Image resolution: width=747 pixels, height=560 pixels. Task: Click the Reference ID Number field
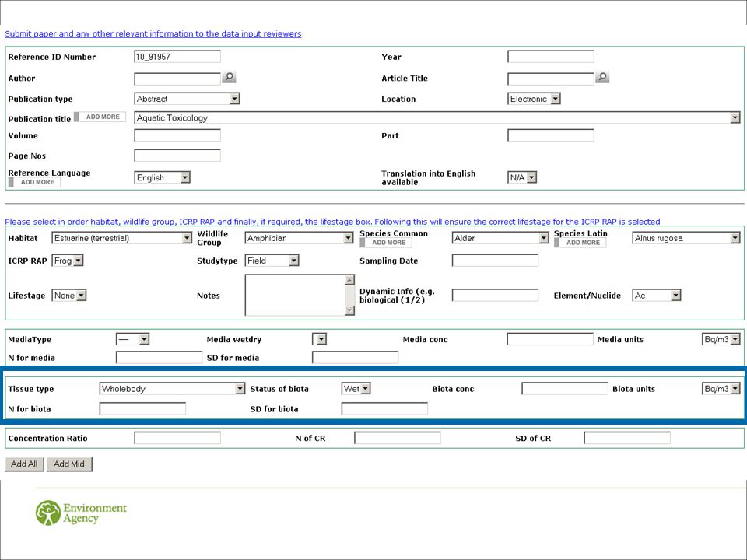pos(177,57)
